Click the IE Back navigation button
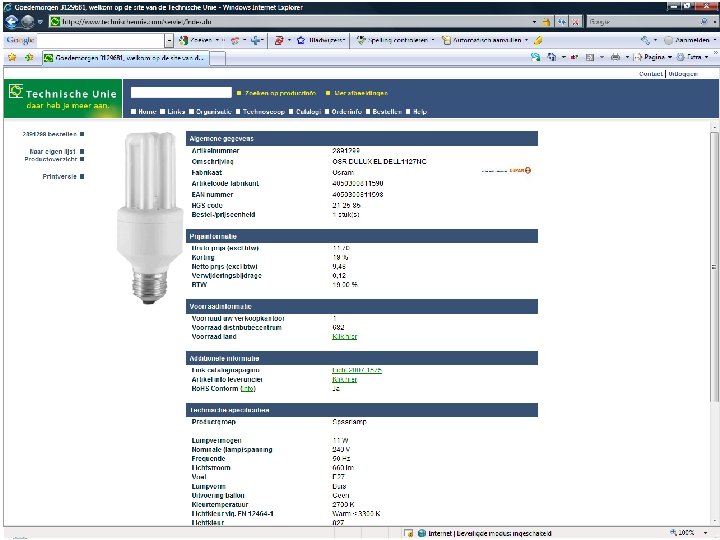 tap(11, 21)
